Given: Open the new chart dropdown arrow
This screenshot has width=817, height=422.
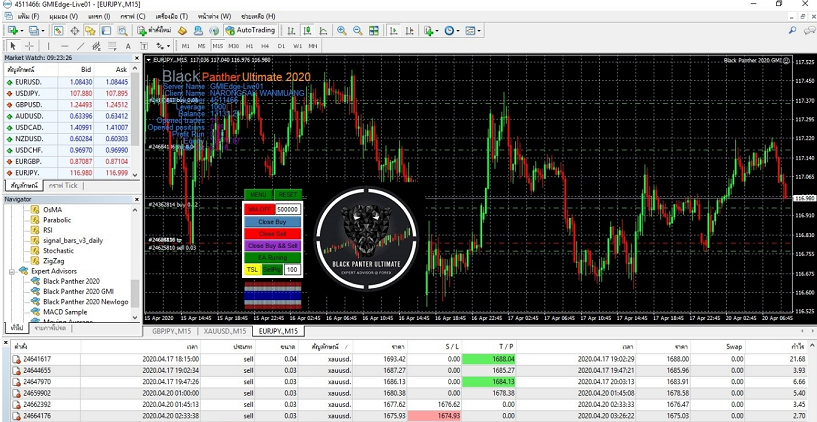Looking at the screenshot, I should pyautogui.click(x=22, y=31).
